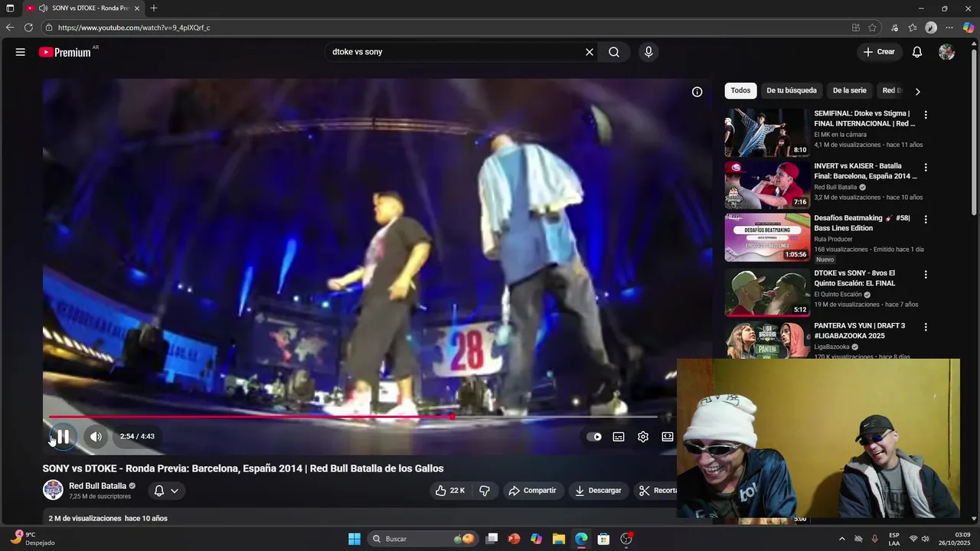Open options menu for Desafíos Beatmaking video
The height and width of the screenshot is (551, 980).
click(x=926, y=219)
